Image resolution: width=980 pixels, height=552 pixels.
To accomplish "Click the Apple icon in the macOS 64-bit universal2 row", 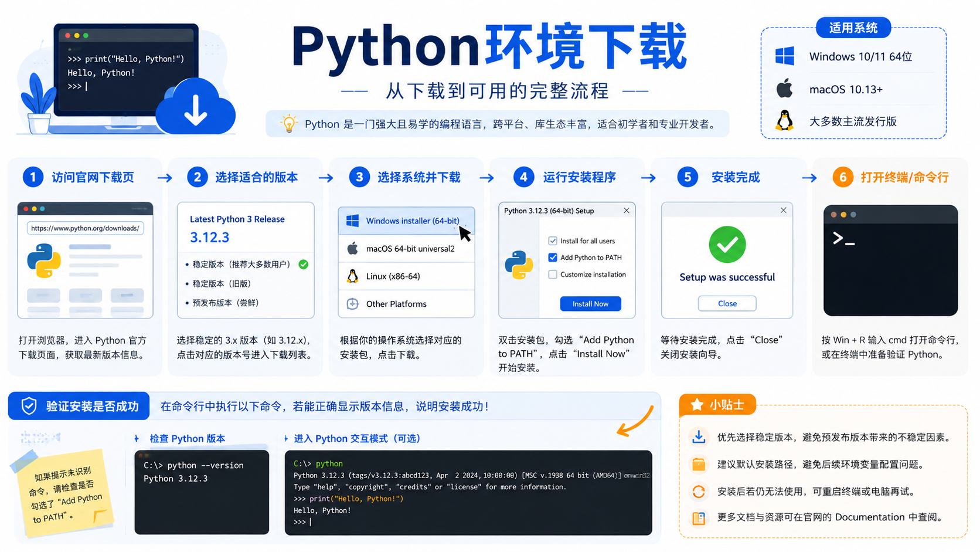I will 353,248.
